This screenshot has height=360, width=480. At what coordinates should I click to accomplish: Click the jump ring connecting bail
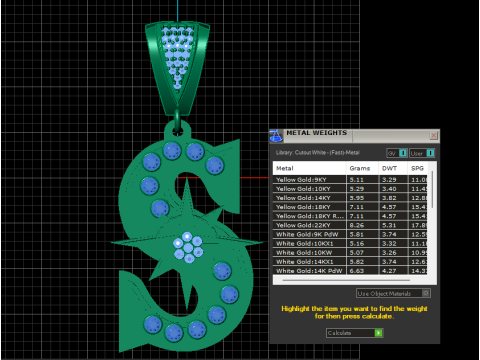[x=177, y=123]
